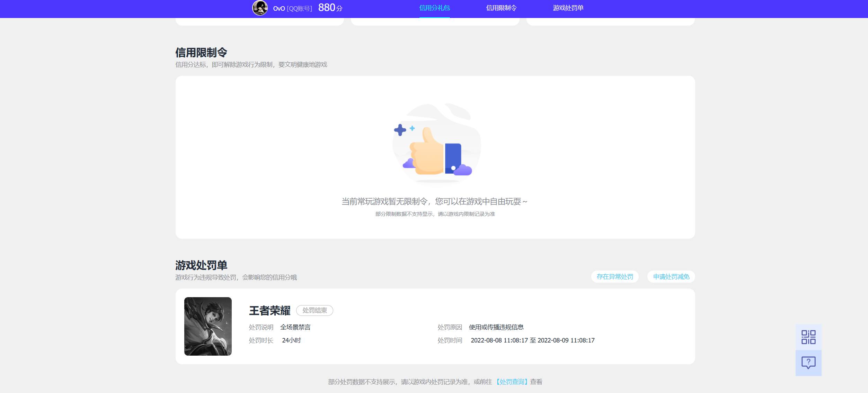Click the 24小时 penalty duration value
Viewport: 868px width, 393px height.
pyautogui.click(x=291, y=340)
